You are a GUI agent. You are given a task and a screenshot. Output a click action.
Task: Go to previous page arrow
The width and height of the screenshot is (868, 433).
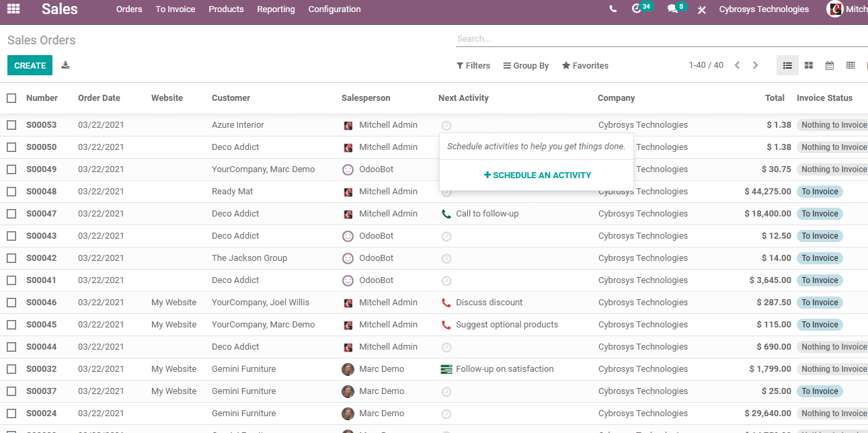click(738, 65)
